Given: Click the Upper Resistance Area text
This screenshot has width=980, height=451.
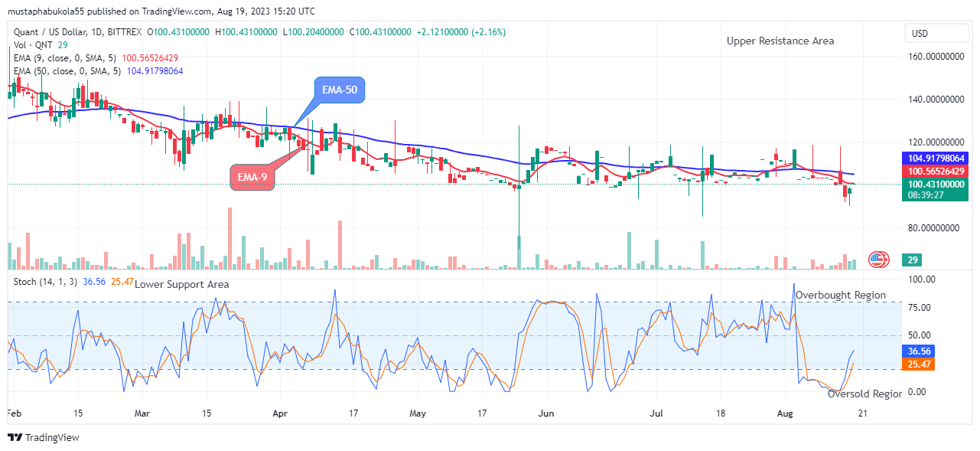Looking at the screenshot, I should tap(780, 41).
